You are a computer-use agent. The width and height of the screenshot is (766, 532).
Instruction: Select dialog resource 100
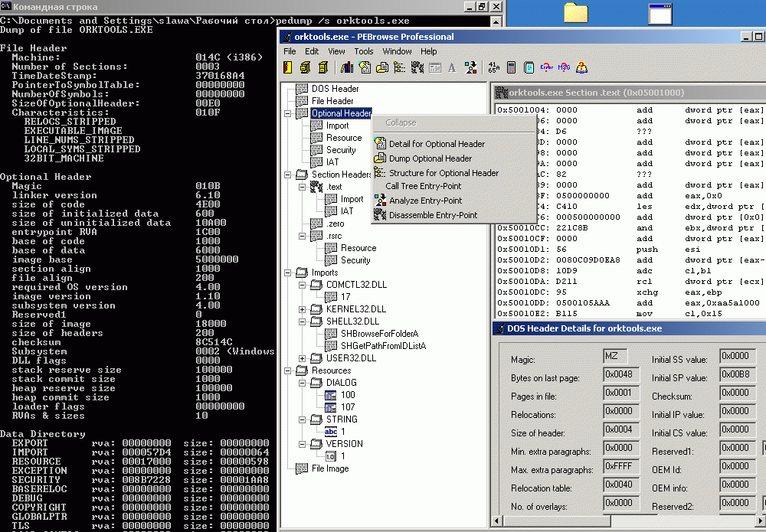tap(348, 395)
